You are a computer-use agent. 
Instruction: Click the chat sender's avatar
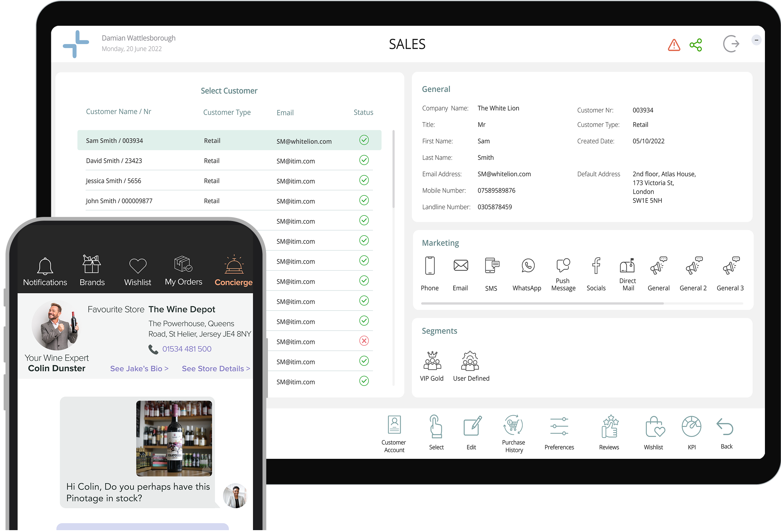(235, 496)
